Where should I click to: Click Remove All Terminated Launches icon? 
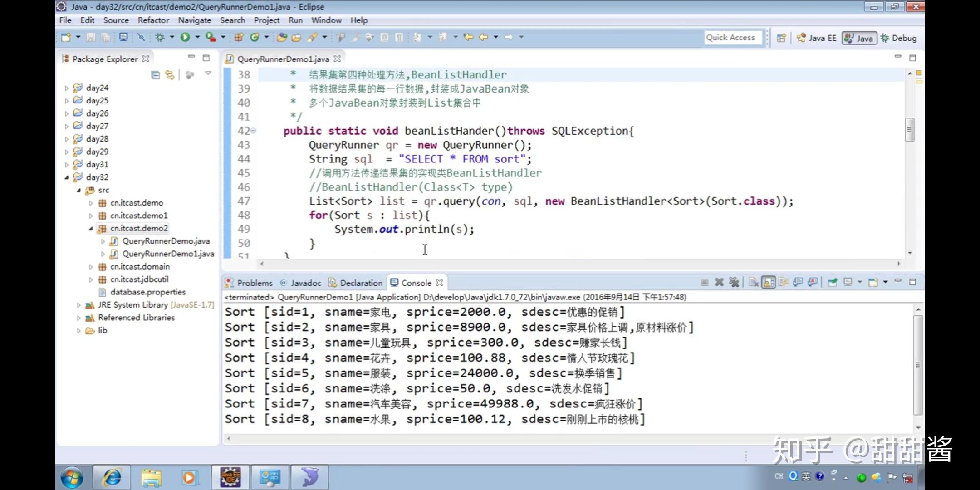(x=734, y=282)
